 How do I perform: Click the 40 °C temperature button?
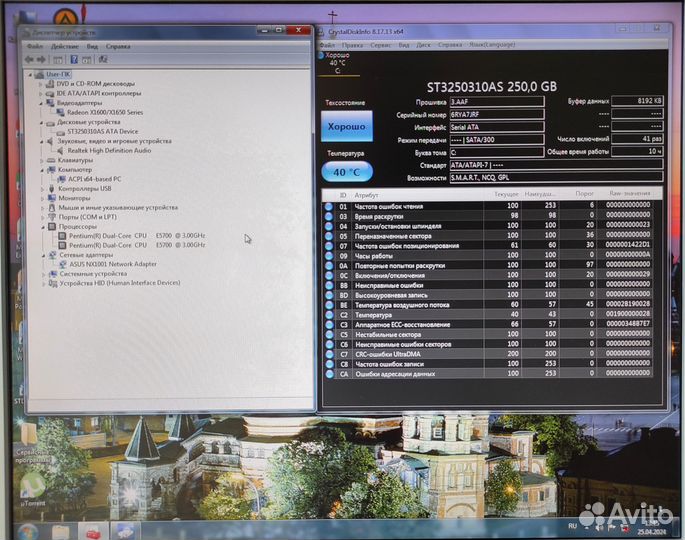pyautogui.click(x=347, y=172)
